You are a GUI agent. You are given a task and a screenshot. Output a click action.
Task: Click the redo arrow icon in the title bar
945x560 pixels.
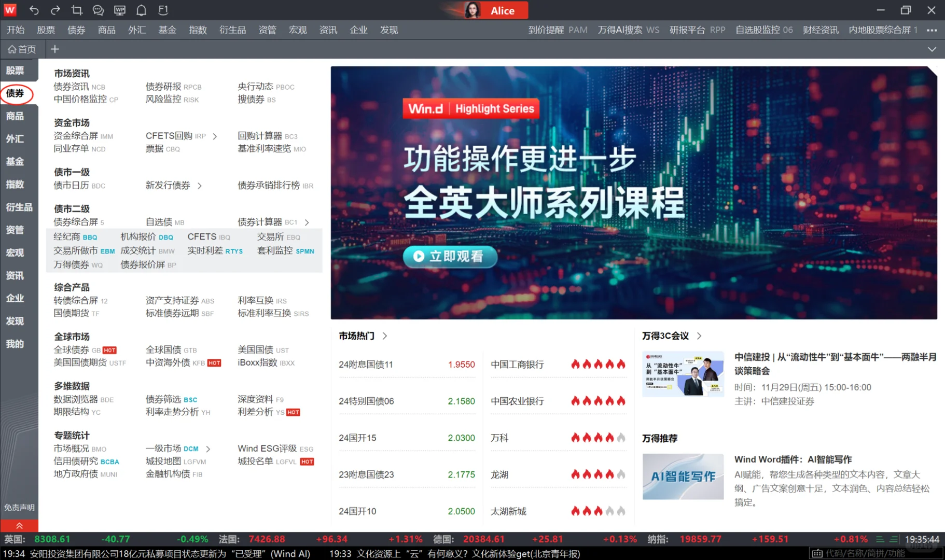pos(55,10)
